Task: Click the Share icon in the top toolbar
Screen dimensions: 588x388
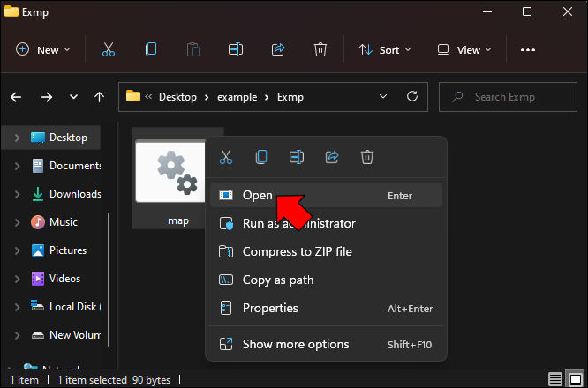Action: point(278,50)
